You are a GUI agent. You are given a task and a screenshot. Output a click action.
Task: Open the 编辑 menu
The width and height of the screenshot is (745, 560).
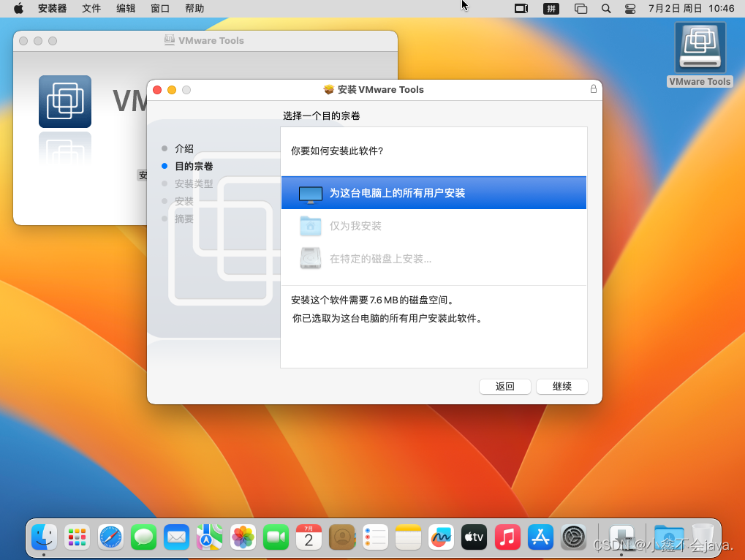(x=126, y=9)
